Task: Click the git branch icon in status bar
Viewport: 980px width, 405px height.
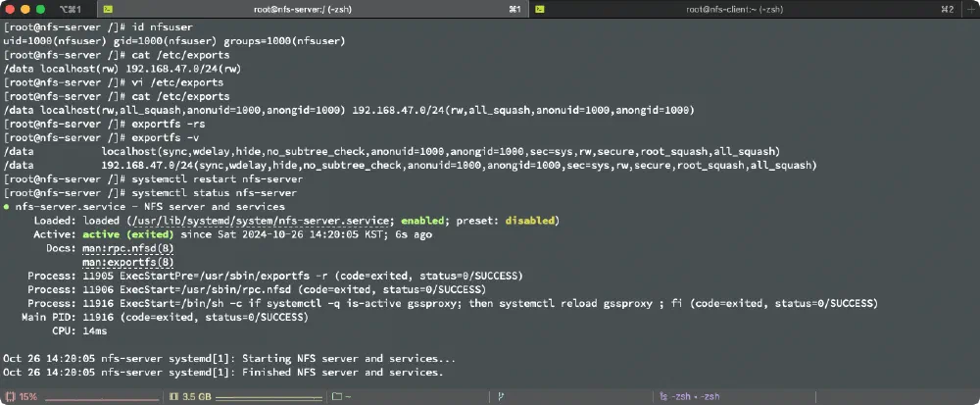Action: click(501, 397)
